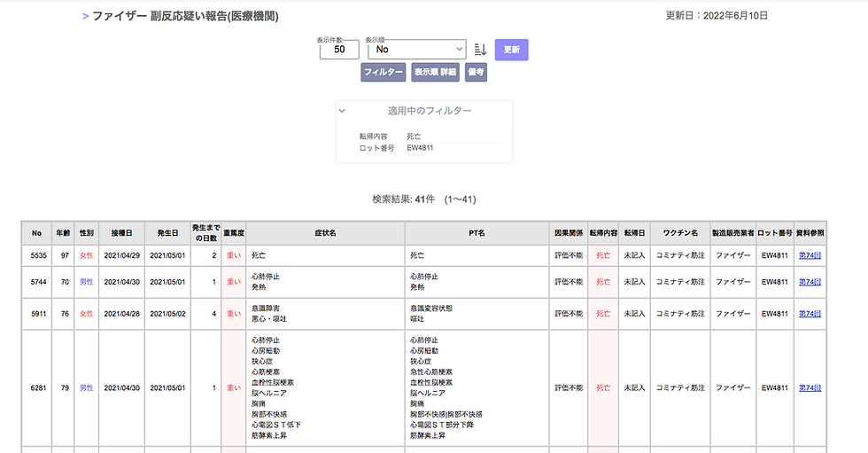Toggle the sort direction icon

click(480, 50)
